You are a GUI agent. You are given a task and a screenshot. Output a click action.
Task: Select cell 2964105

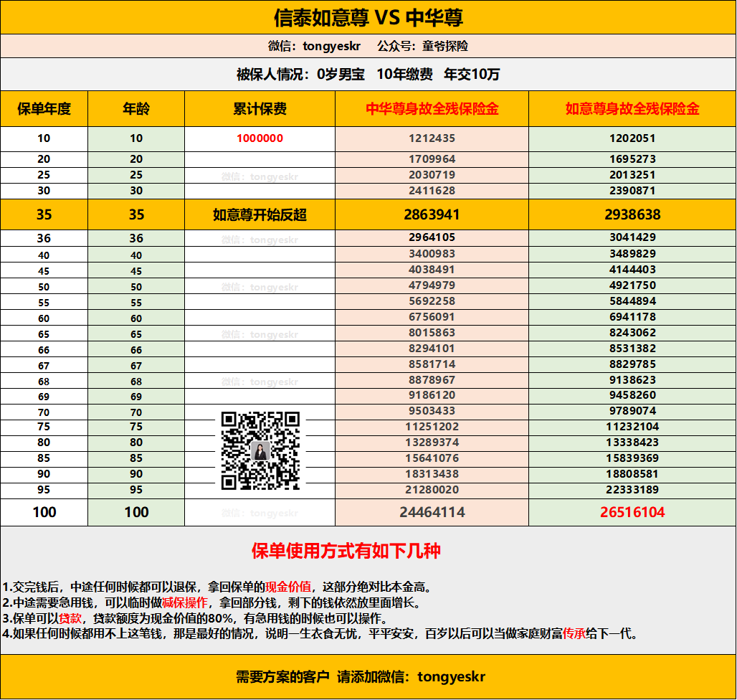pos(432,237)
